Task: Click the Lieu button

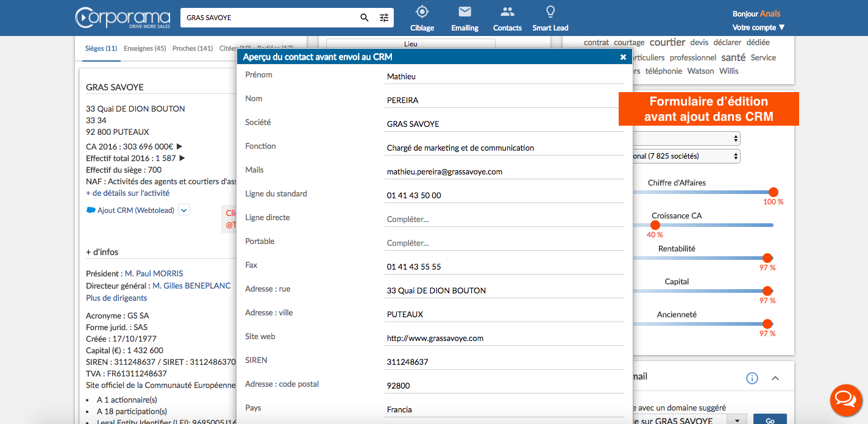Action: pyautogui.click(x=410, y=44)
